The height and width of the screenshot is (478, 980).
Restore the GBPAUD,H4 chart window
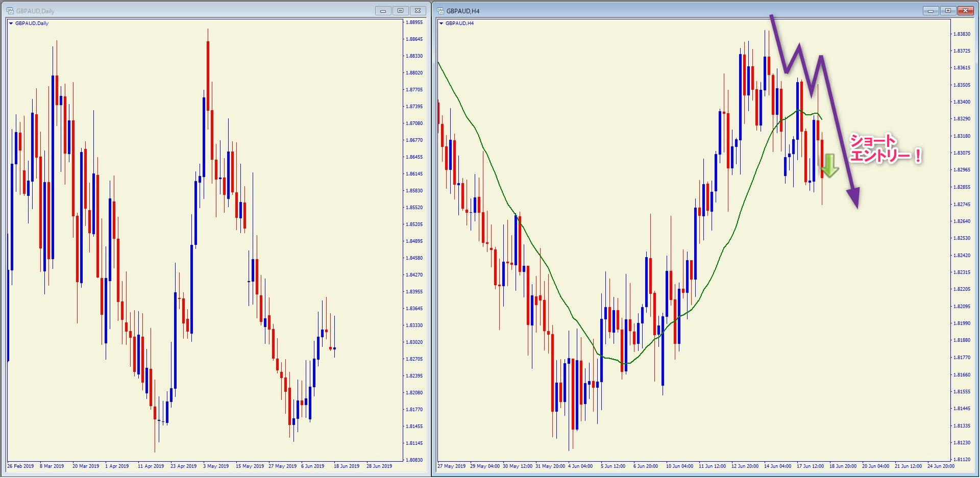tap(948, 11)
